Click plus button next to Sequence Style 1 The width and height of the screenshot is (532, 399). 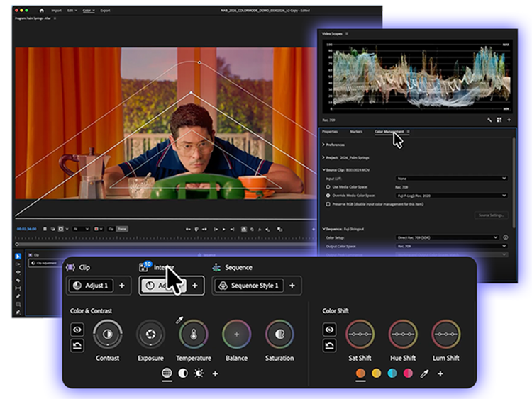tap(292, 286)
